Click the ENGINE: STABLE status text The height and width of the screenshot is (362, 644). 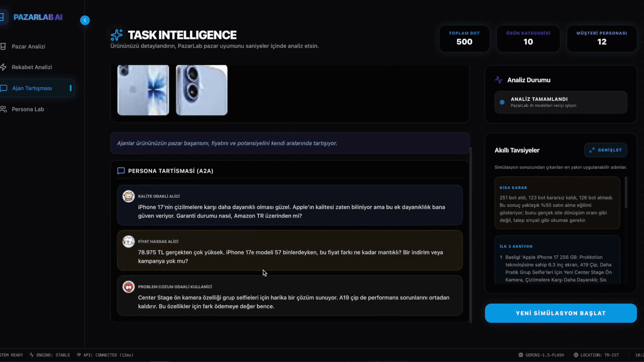[x=53, y=355]
